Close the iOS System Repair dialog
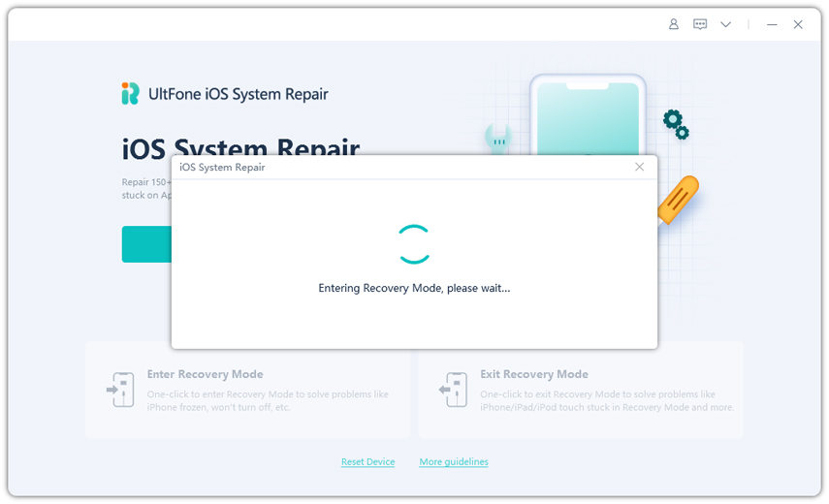Image resolution: width=829 pixels, height=504 pixels. 639,167
